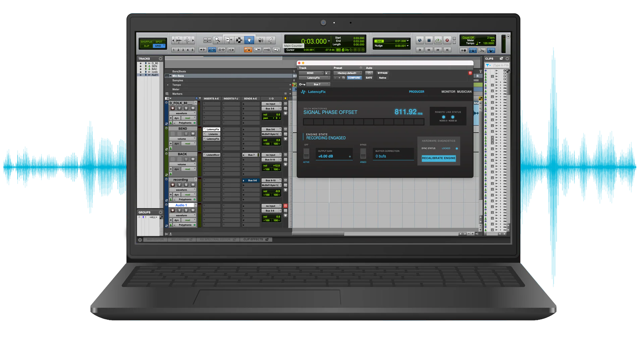Click the Rewind transport button
The image size is (644, 337).
coord(429,50)
